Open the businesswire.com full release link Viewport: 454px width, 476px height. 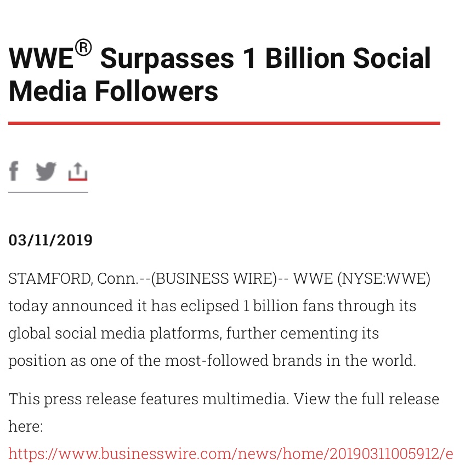tap(230, 454)
